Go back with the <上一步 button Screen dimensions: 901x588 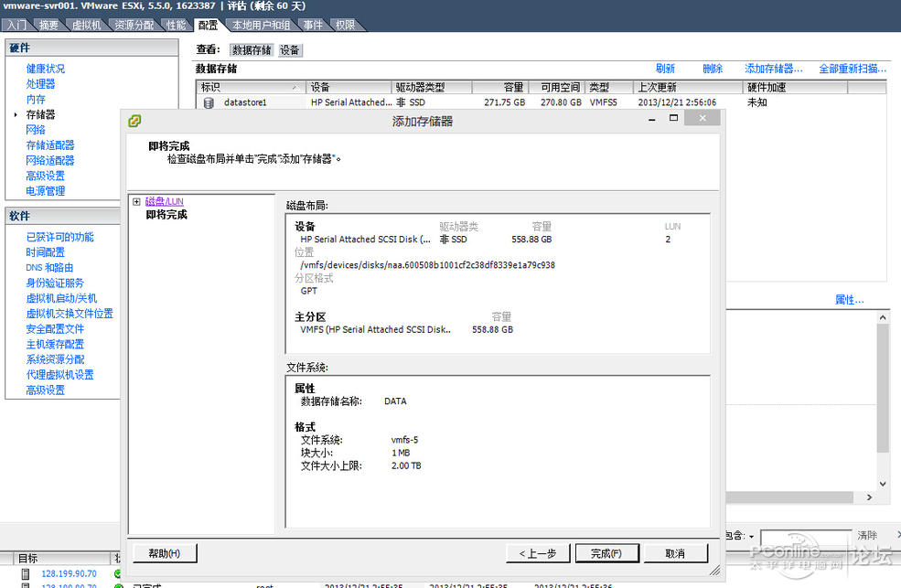click(538, 553)
